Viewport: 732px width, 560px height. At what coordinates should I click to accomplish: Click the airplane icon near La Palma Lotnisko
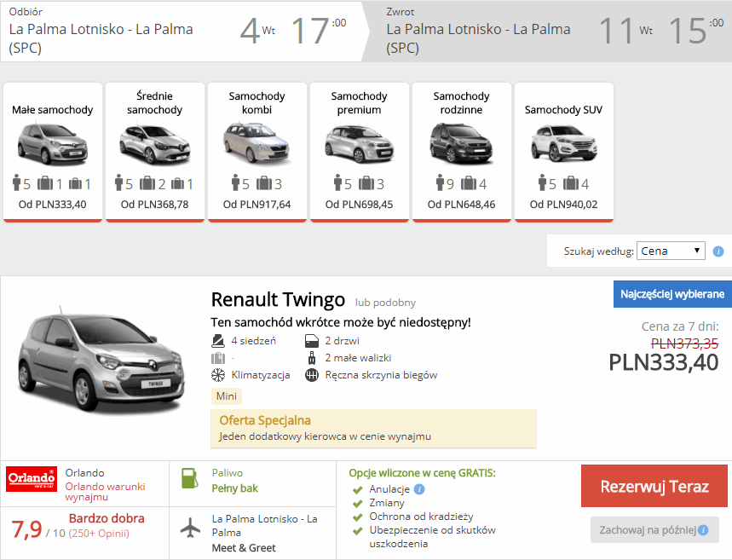pyautogui.click(x=188, y=527)
